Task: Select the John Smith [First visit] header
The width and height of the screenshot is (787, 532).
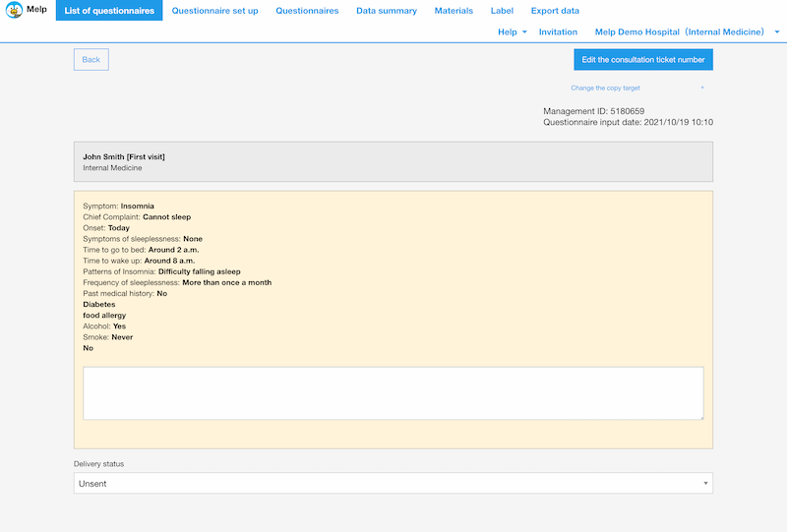Action: tap(124, 156)
